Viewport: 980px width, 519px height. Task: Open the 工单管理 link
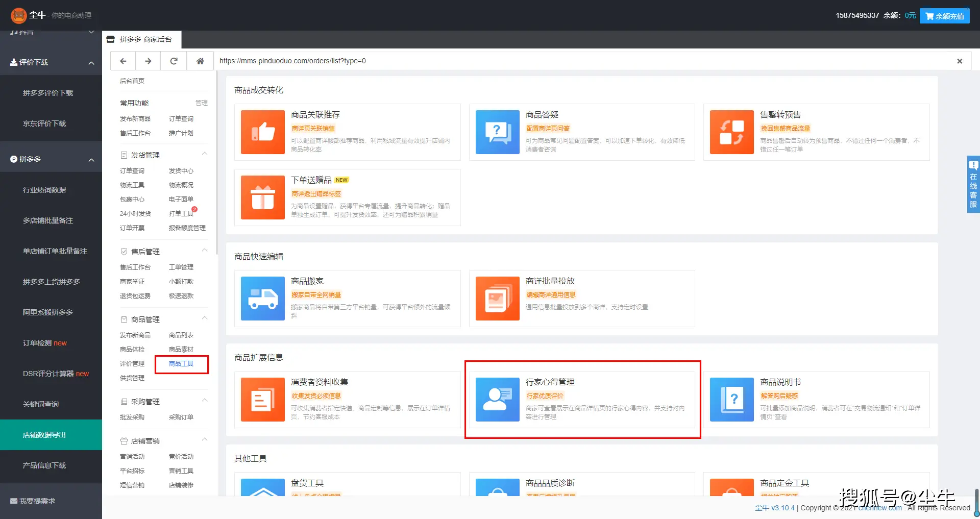pos(181,267)
